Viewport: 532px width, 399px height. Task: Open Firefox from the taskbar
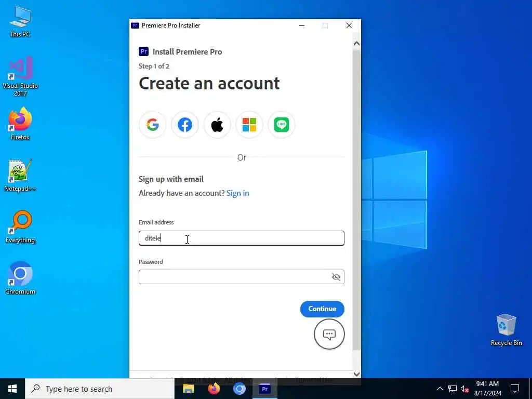pyautogui.click(x=214, y=389)
